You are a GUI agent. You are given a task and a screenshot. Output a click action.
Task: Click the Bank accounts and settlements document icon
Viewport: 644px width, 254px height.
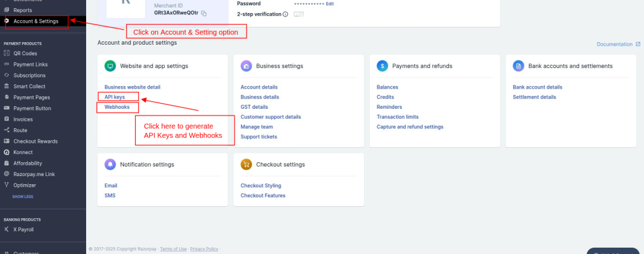point(518,66)
